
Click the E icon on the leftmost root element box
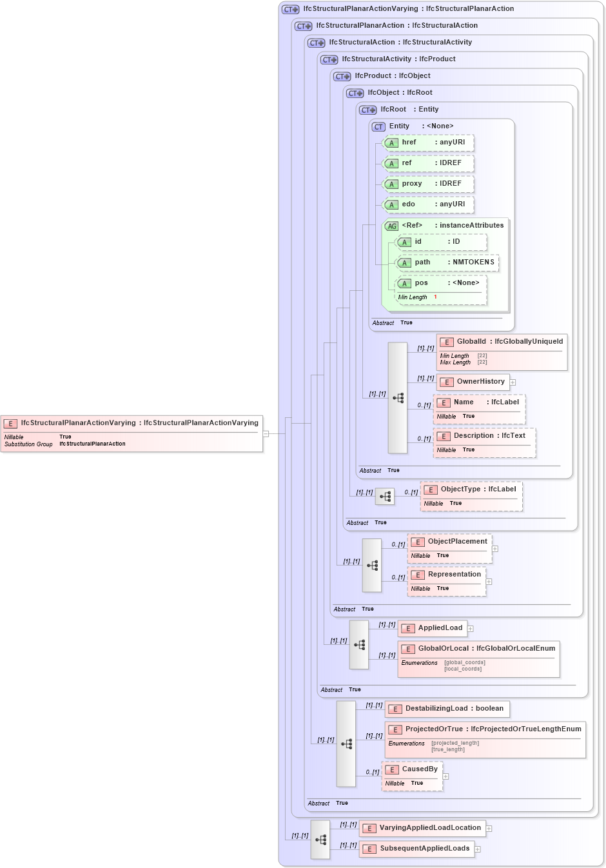tap(10, 424)
